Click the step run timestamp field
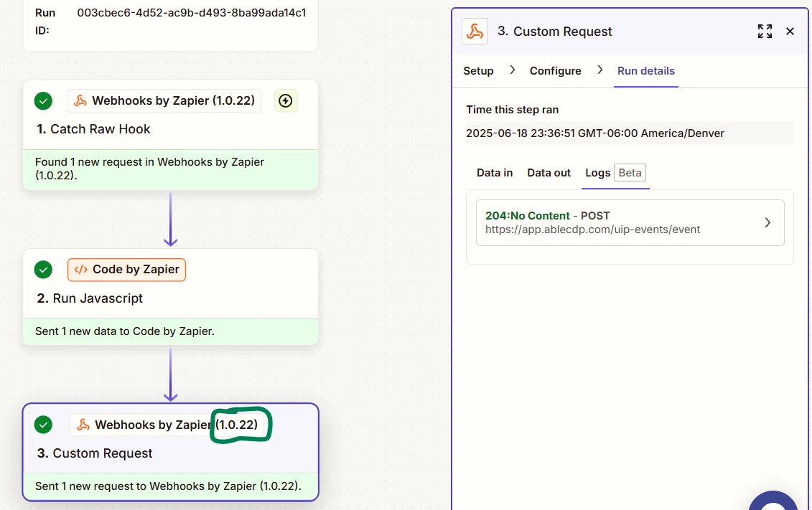812x510 pixels. point(629,133)
